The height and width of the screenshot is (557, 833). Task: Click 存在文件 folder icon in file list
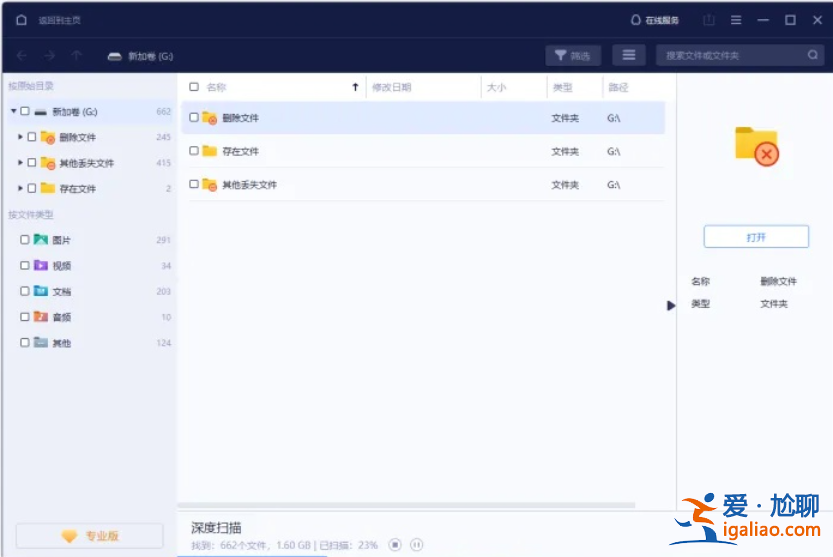click(210, 151)
